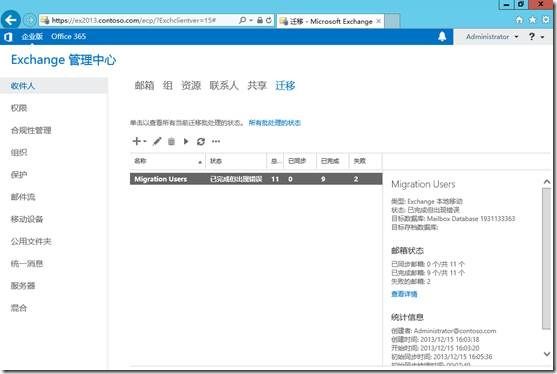This screenshot has height=374, width=557.
Task: Select 混合 in the left navigation
Action: pyautogui.click(x=19, y=308)
